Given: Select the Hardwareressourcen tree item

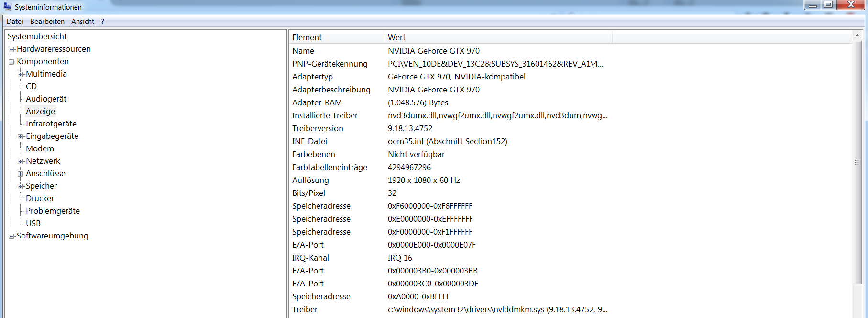Looking at the screenshot, I should 54,49.
